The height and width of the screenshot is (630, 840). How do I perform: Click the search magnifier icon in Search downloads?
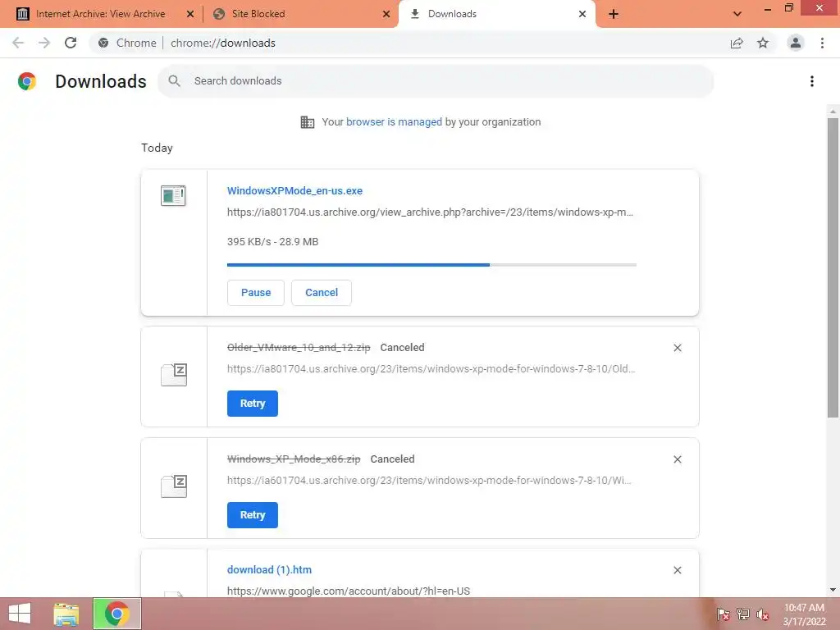174,81
